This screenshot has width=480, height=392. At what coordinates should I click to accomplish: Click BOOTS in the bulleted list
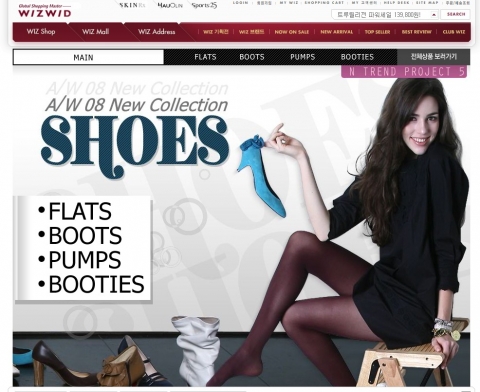coord(85,235)
